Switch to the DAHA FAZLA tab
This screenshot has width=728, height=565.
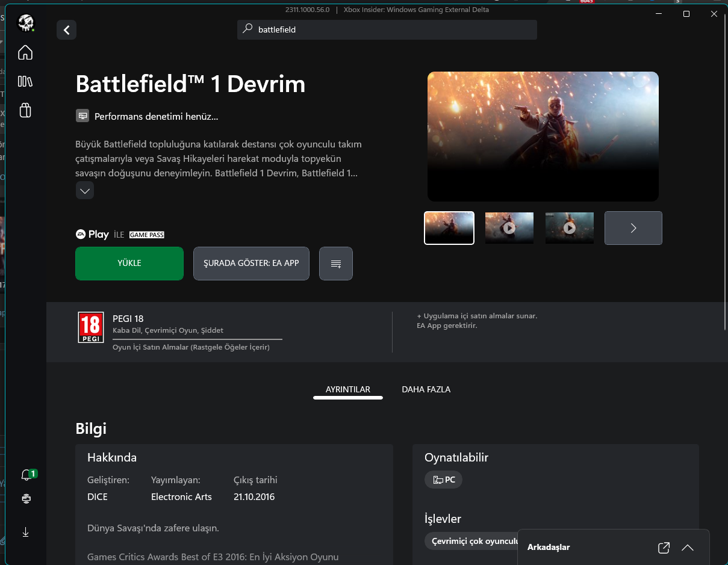click(426, 390)
